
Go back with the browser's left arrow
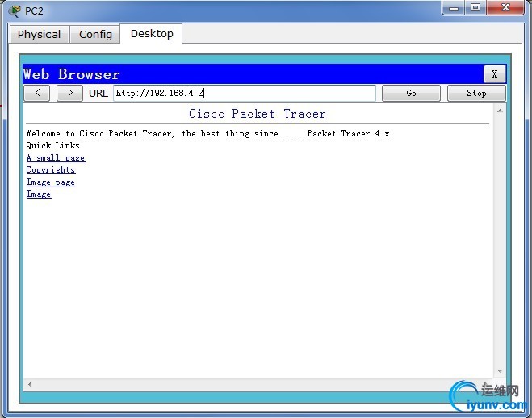click(x=37, y=93)
